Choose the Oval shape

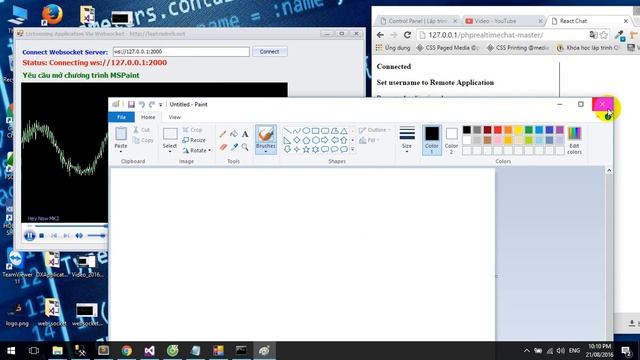tap(306, 131)
